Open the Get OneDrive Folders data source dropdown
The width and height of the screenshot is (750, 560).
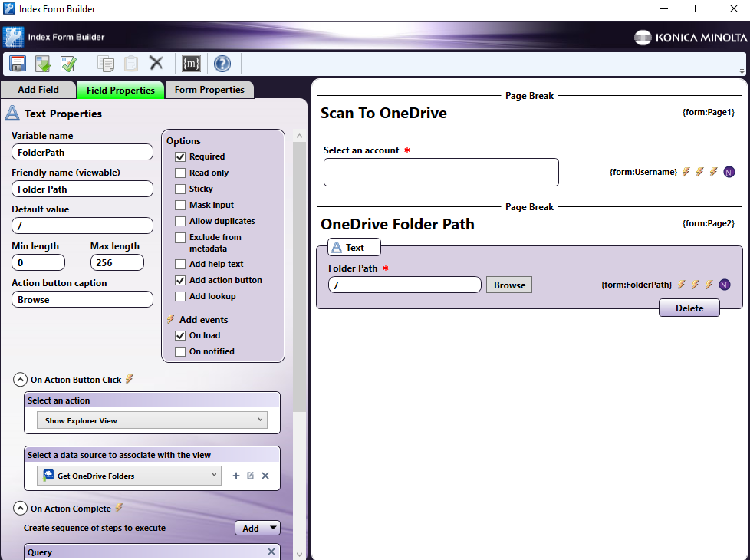tap(129, 476)
